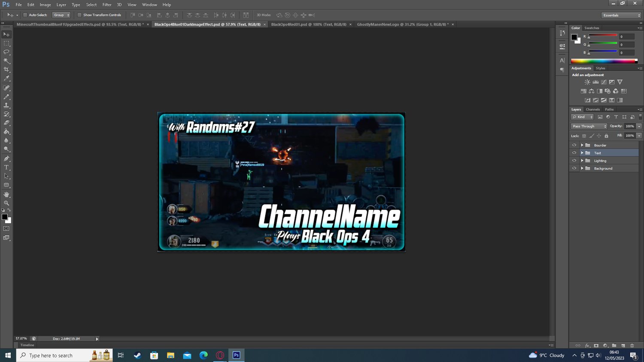Open the Image menu

[46, 5]
